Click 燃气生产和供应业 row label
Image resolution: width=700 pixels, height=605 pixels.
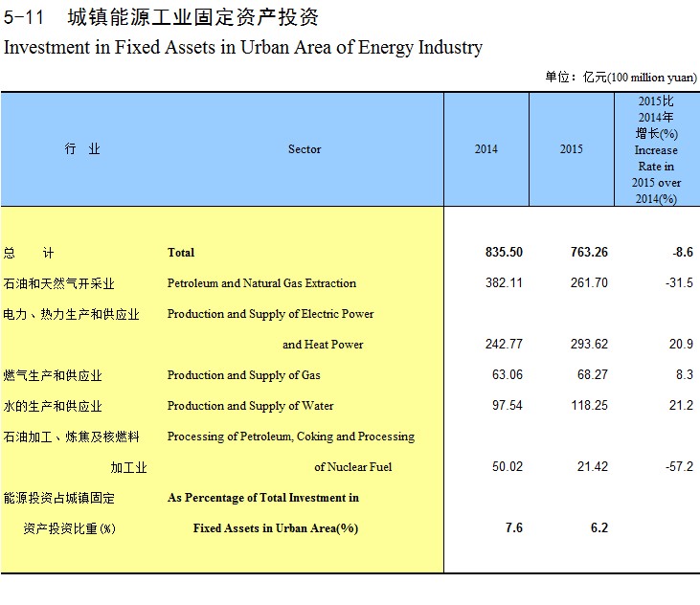53,375
